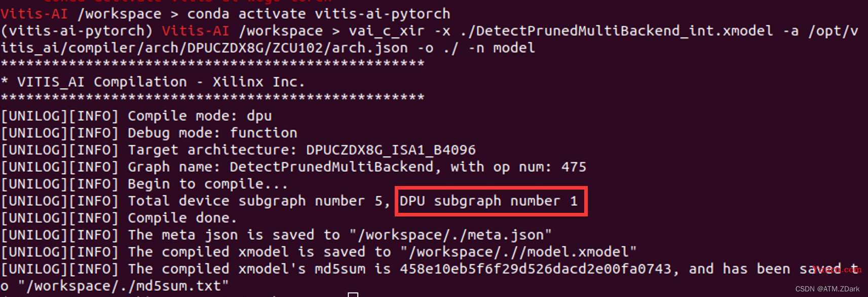Click the /workspace/./md5sum.txt path
The height and width of the screenshot is (297, 868).
(x=123, y=286)
